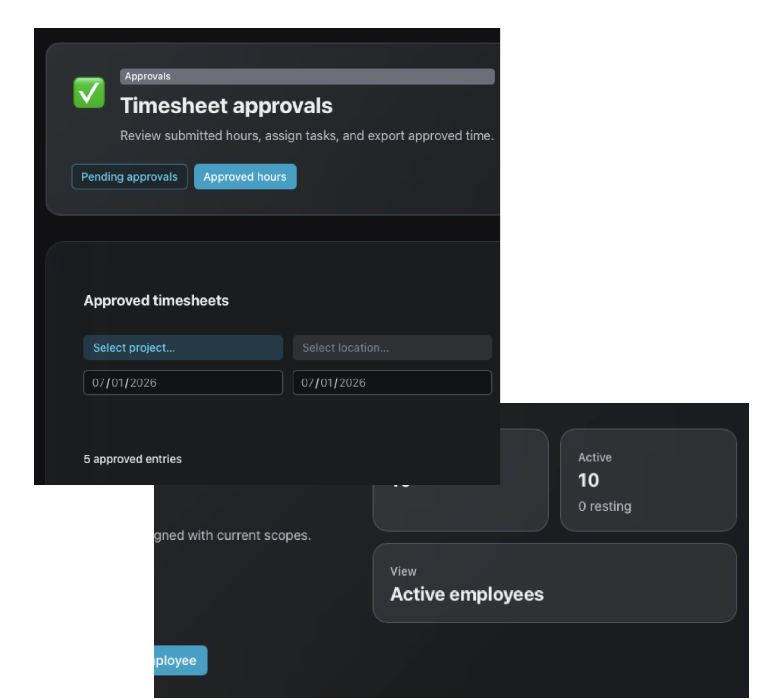Click the partially hidden stats card

pyautogui.click(x=460, y=508)
